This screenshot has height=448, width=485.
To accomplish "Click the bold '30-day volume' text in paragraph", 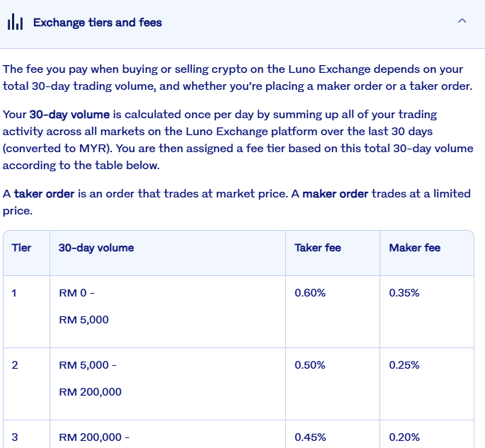I will click(x=69, y=114).
